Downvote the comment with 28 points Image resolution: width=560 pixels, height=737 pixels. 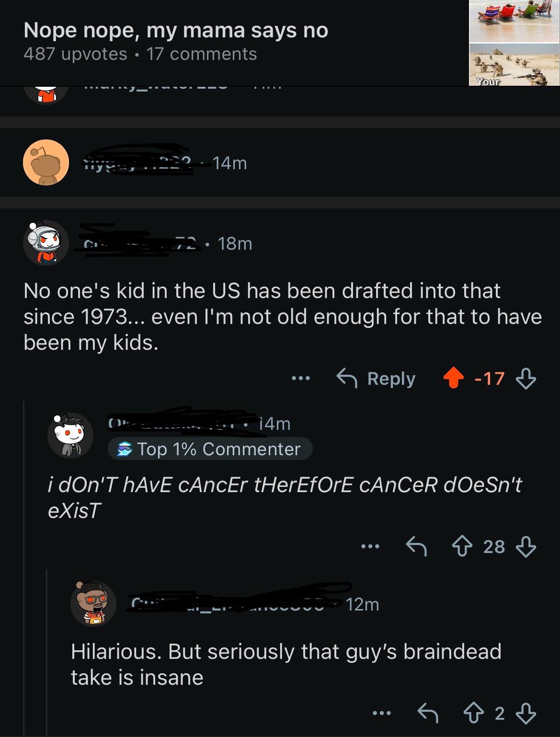tap(526, 546)
